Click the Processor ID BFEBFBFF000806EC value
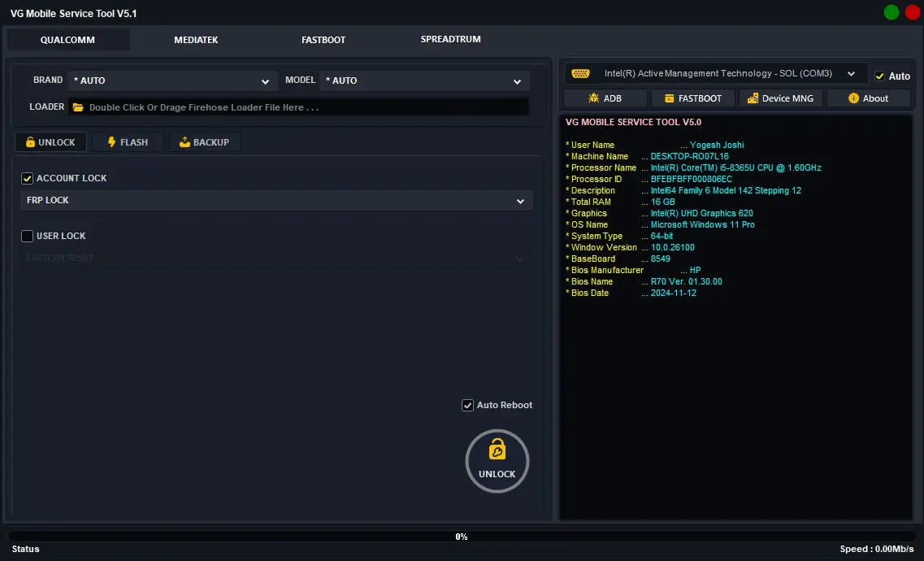This screenshot has width=924, height=561. 692,179
